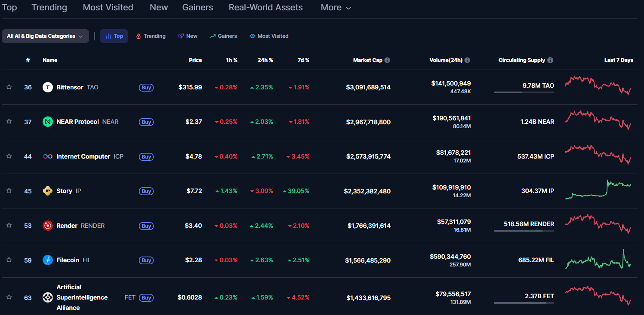Click Story market cap $2,352,382,480

[367, 191]
